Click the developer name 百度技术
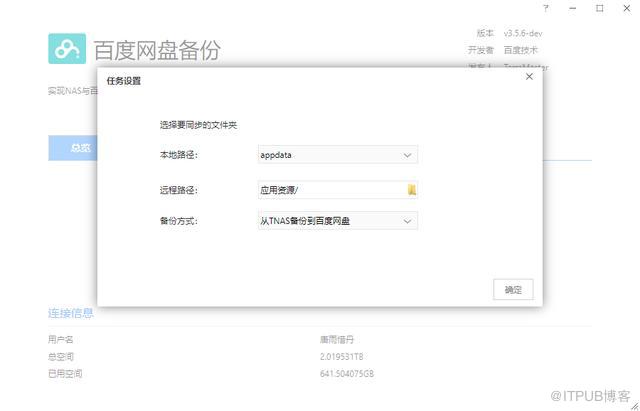Screen dimensions: 640x411 (521, 50)
